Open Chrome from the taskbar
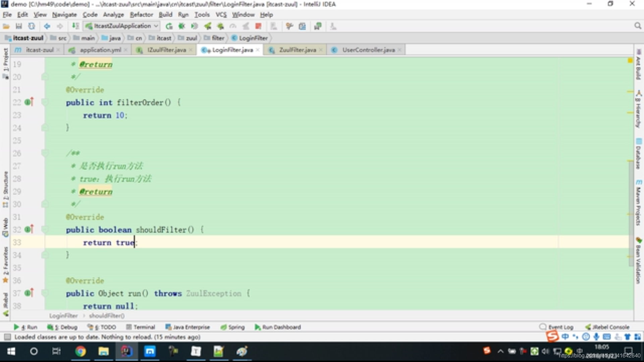 (x=80, y=351)
